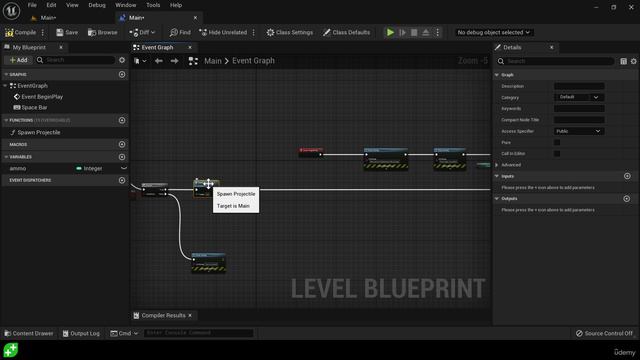
Task: Open Access Specifier Public dropdown
Action: 579,131
